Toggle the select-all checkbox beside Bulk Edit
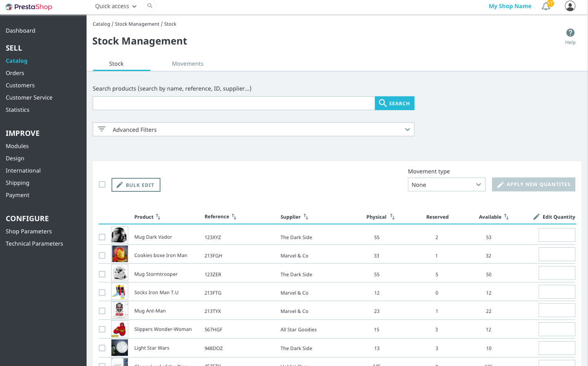The image size is (588, 366). pos(102,184)
